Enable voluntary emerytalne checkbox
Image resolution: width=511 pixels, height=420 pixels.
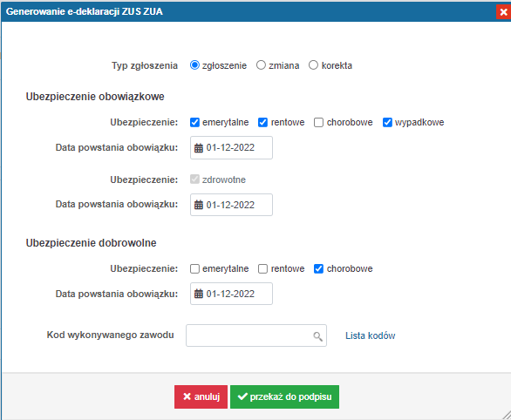coord(194,269)
